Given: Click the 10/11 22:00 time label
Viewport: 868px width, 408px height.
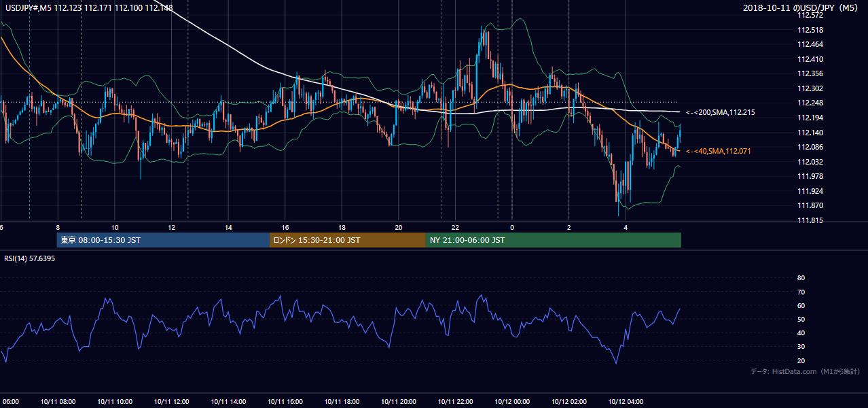Looking at the screenshot, I should [x=455, y=401].
